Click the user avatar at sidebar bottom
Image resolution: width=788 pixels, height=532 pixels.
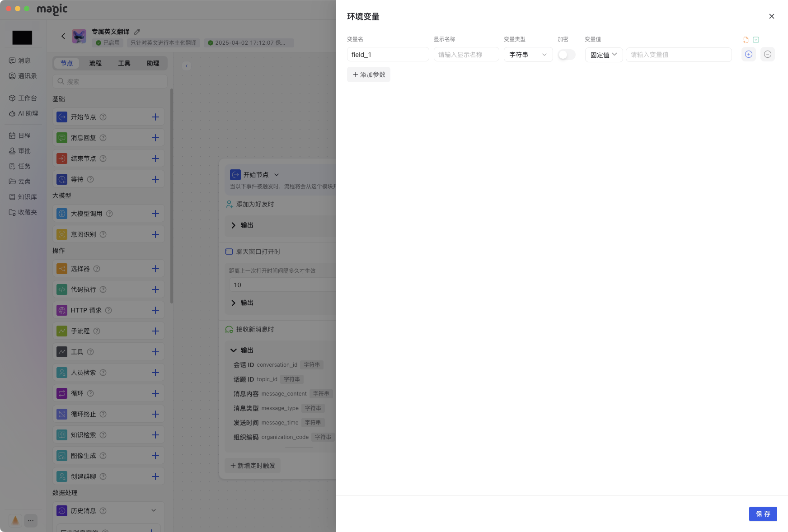point(15,521)
